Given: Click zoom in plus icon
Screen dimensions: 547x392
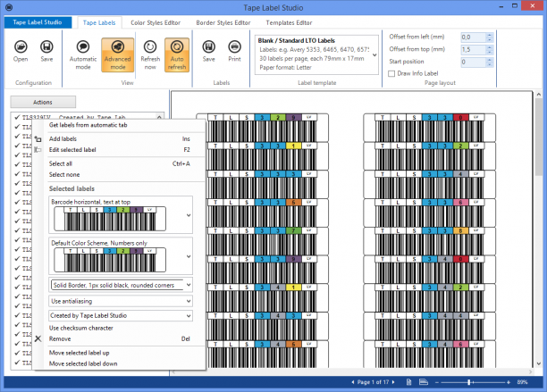Looking at the screenshot, I should pyautogui.click(x=509, y=382).
